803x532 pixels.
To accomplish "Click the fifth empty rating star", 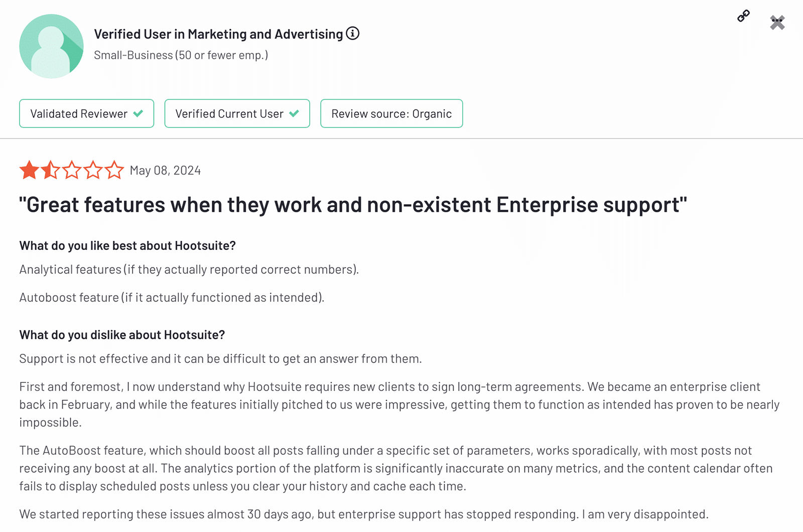I will point(114,170).
